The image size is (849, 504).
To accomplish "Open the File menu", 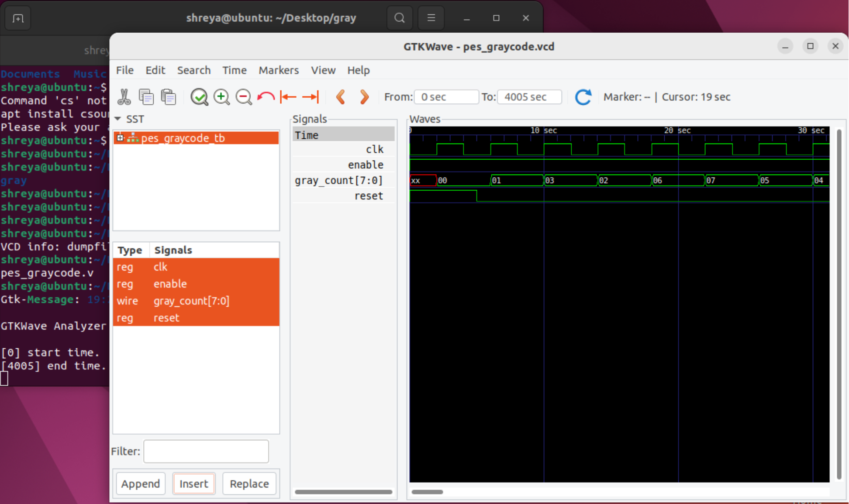I will tap(124, 70).
